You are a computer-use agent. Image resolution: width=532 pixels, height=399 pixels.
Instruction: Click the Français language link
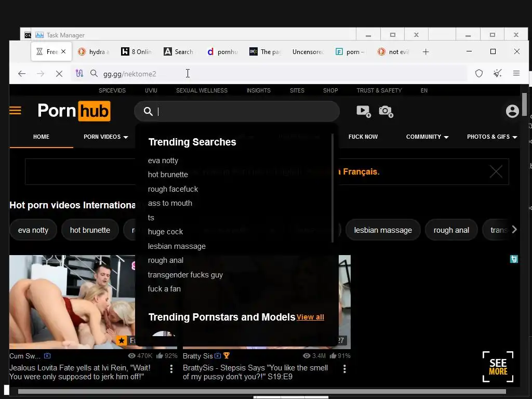click(361, 171)
